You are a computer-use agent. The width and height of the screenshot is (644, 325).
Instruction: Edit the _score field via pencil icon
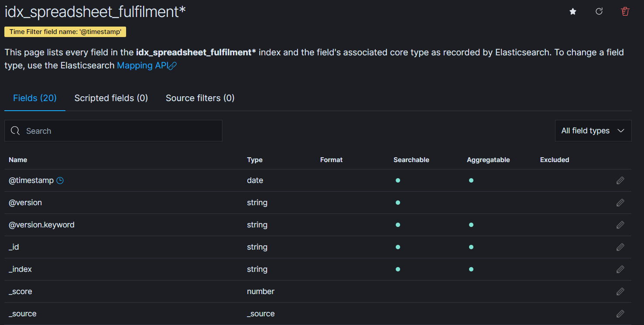click(620, 291)
